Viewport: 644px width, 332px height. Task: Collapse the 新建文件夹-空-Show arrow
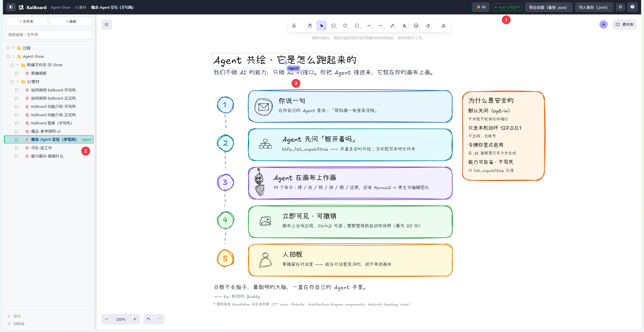click(x=18, y=65)
